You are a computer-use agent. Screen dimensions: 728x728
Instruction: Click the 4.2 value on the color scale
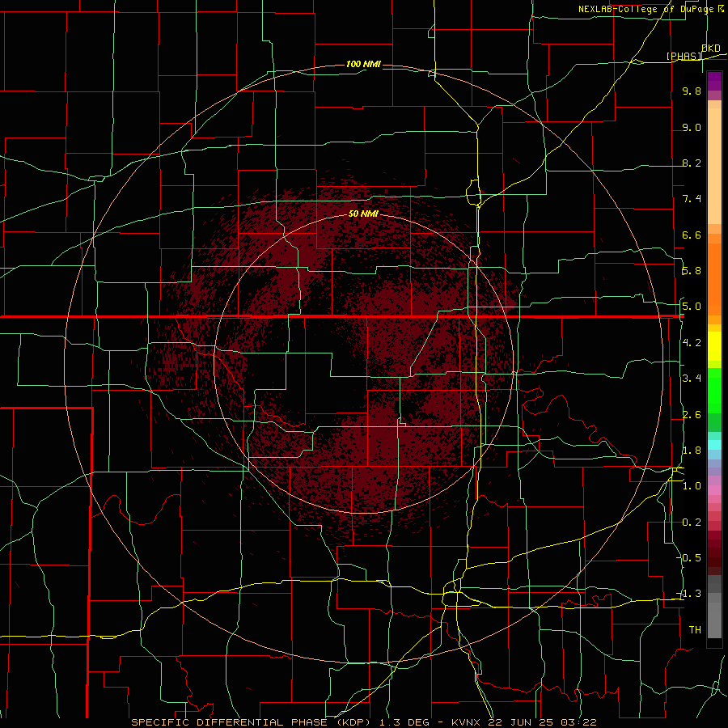point(692,343)
